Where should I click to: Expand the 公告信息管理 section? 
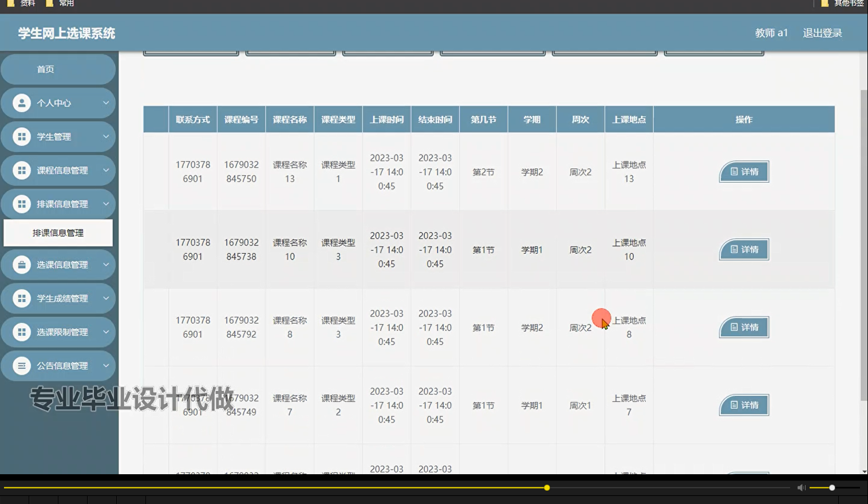pos(105,365)
